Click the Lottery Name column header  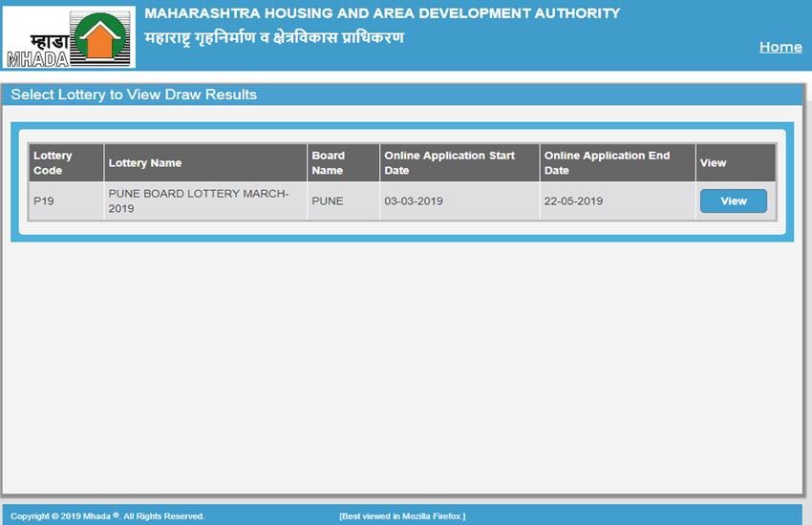point(145,163)
